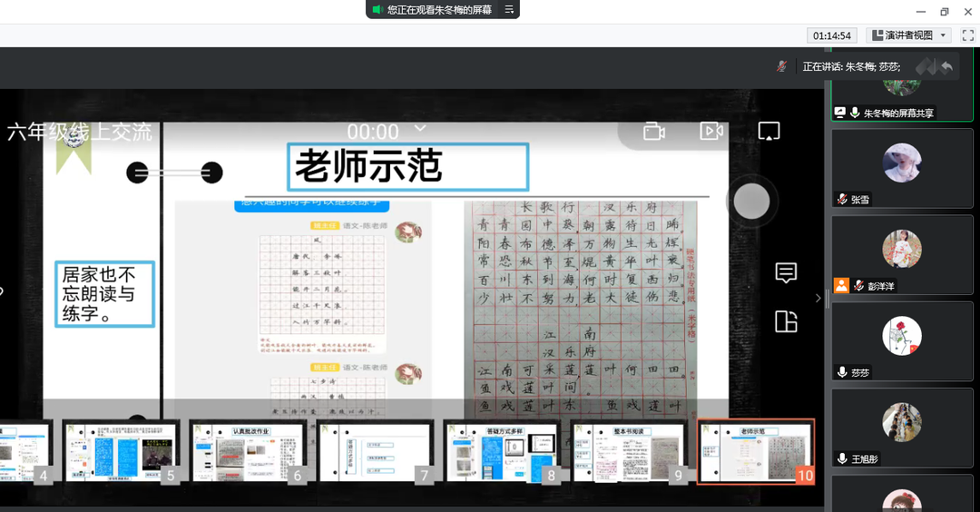Open slide thumbnail 8 答疑方式多样
Screen dimensions: 980x512
coord(502,451)
